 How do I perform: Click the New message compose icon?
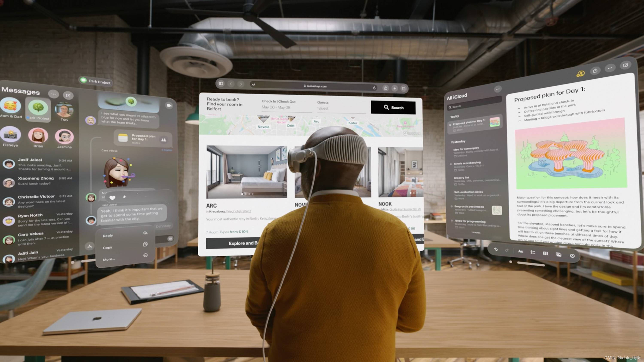(x=69, y=94)
